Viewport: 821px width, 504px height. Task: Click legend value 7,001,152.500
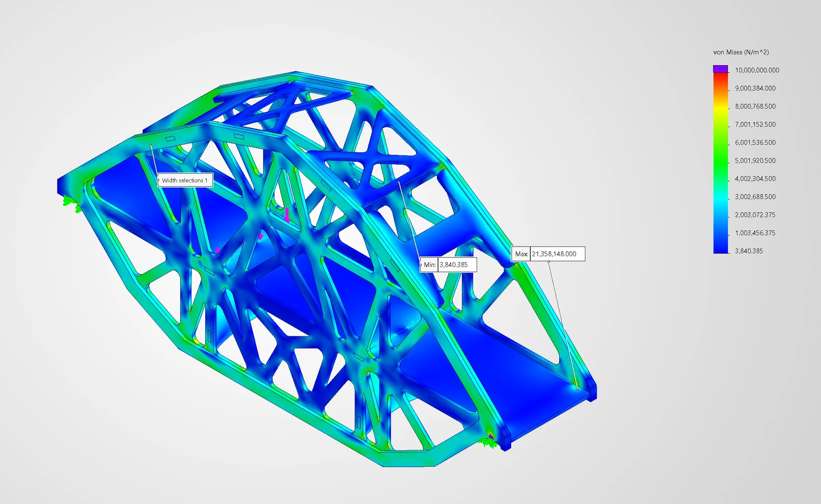[755, 125]
